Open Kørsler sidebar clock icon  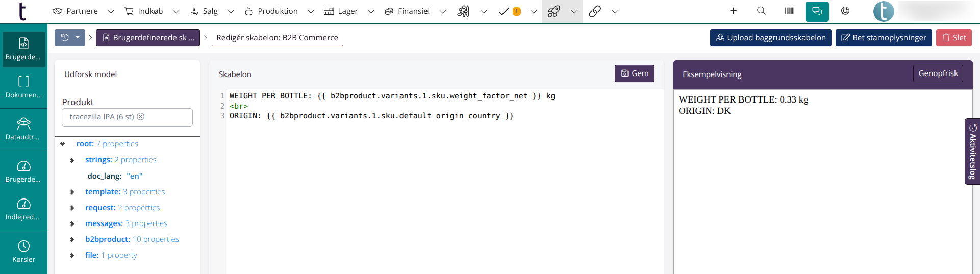[23, 246]
